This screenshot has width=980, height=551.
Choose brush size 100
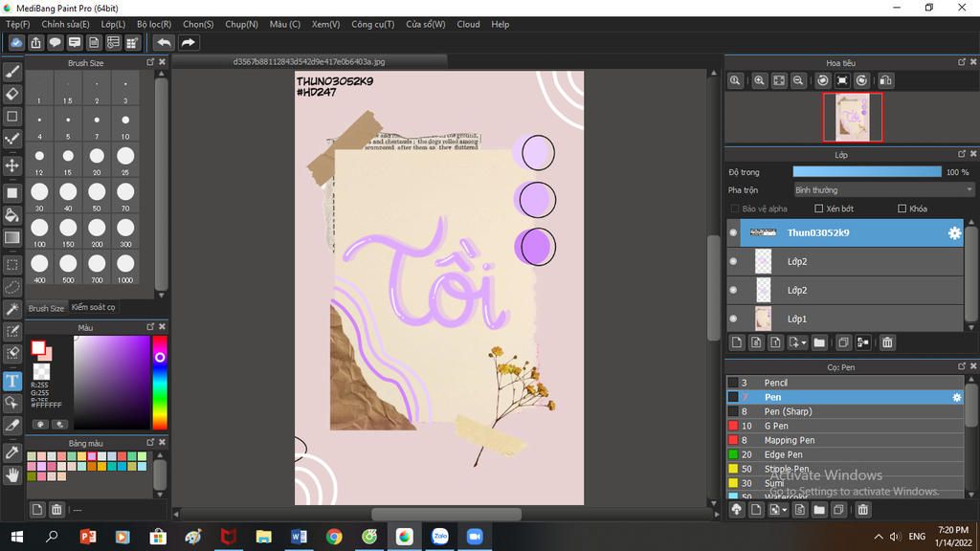(x=39, y=231)
